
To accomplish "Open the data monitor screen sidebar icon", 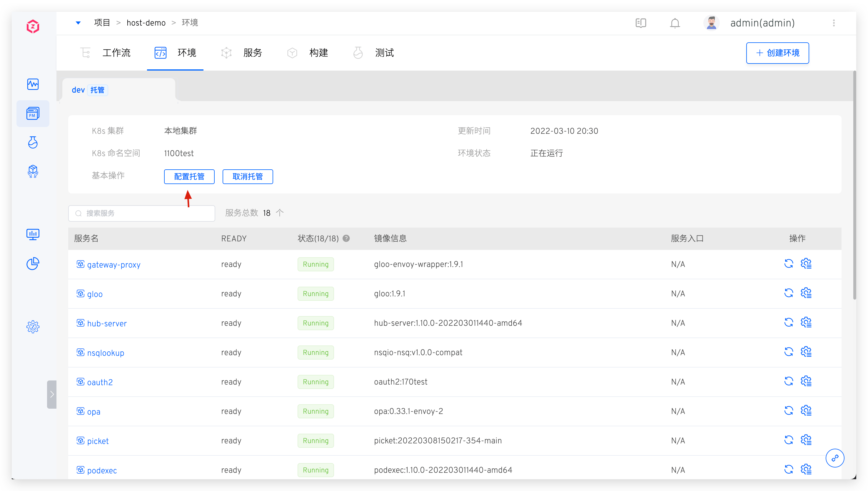I will pos(33,234).
